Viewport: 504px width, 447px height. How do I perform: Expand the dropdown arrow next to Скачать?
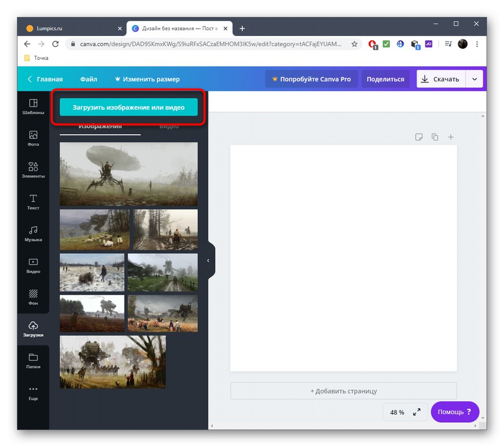[x=474, y=79]
